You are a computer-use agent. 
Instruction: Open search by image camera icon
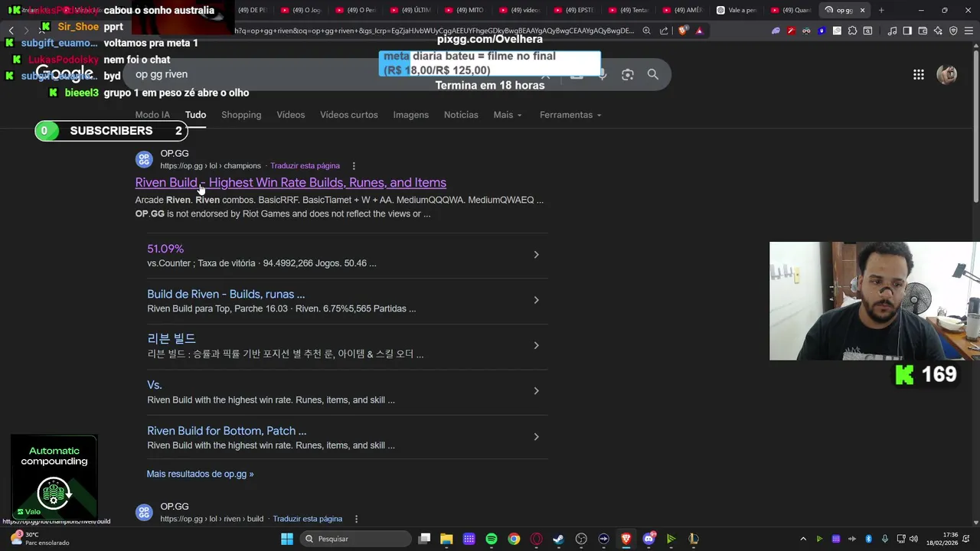coord(628,74)
